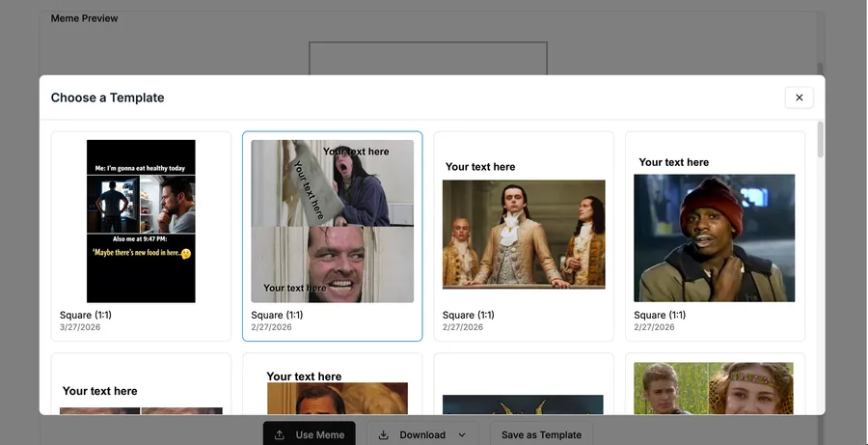Click the Meme Preview canvas box
This screenshot has width=868, height=445.
pos(428,58)
